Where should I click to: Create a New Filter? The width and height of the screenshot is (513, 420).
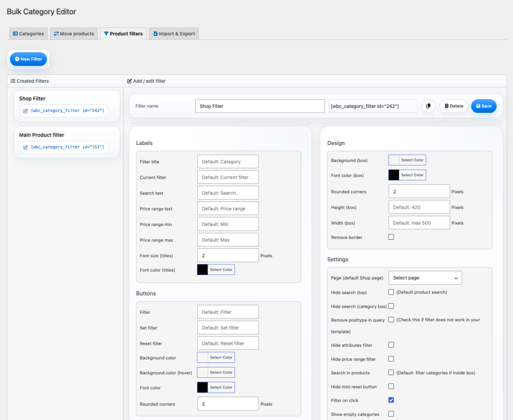pyautogui.click(x=29, y=59)
